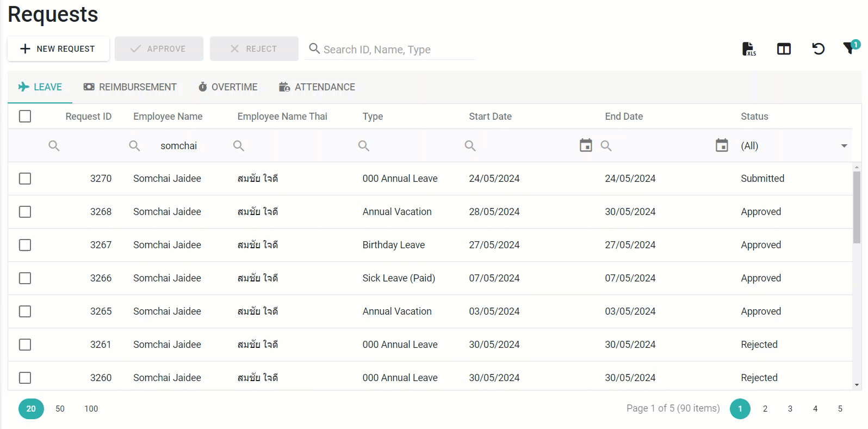Click Employee Name Thai filter search icon
Screen dimensions: 868x429
coord(239,146)
